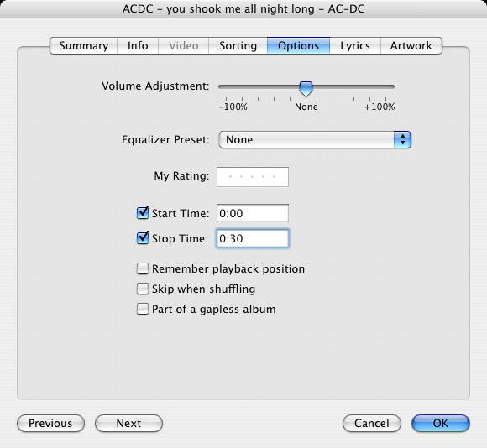487x448 pixels.
Task: Open the Info tab
Action: [138, 45]
